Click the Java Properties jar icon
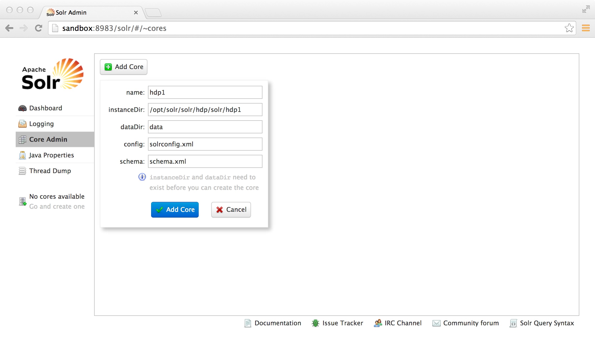Viewport: 595px width, 364px height. (x=22, y=155)
